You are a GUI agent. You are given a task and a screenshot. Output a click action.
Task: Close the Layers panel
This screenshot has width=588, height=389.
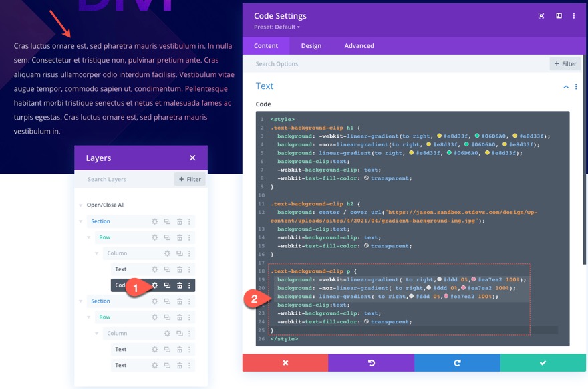(192, 158)
